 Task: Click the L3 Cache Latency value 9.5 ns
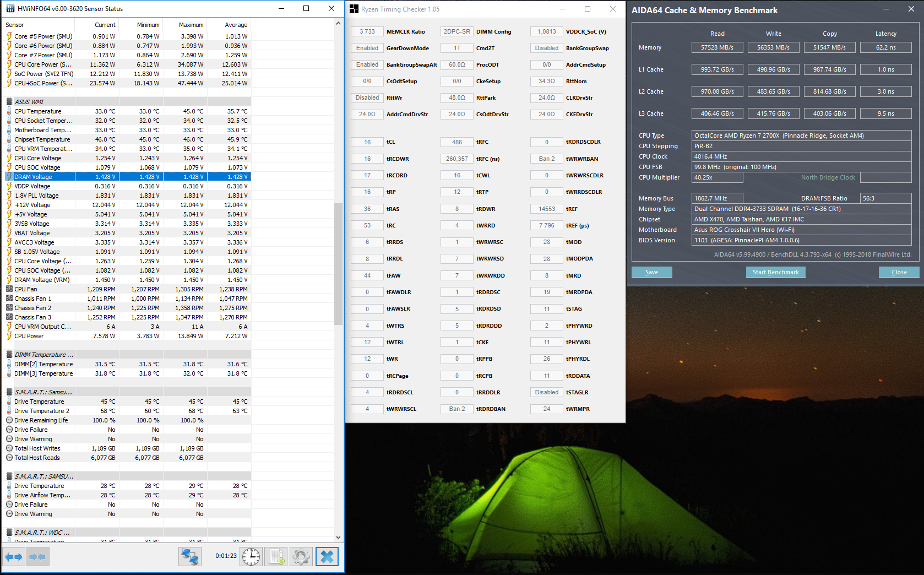(x=885, y=113)
